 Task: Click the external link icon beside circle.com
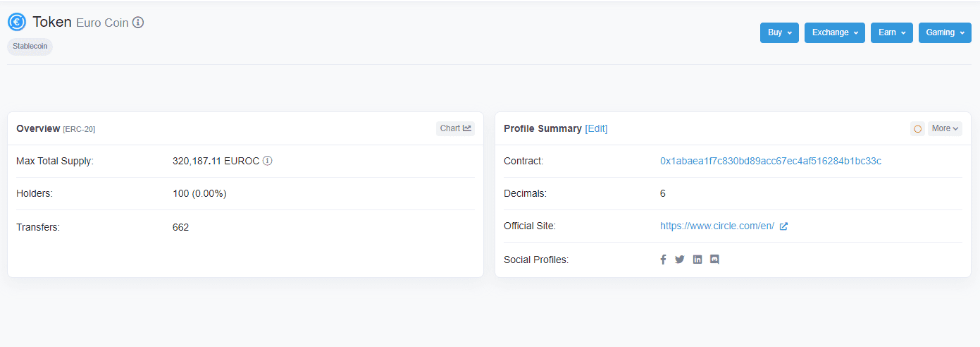pos(783,226)
